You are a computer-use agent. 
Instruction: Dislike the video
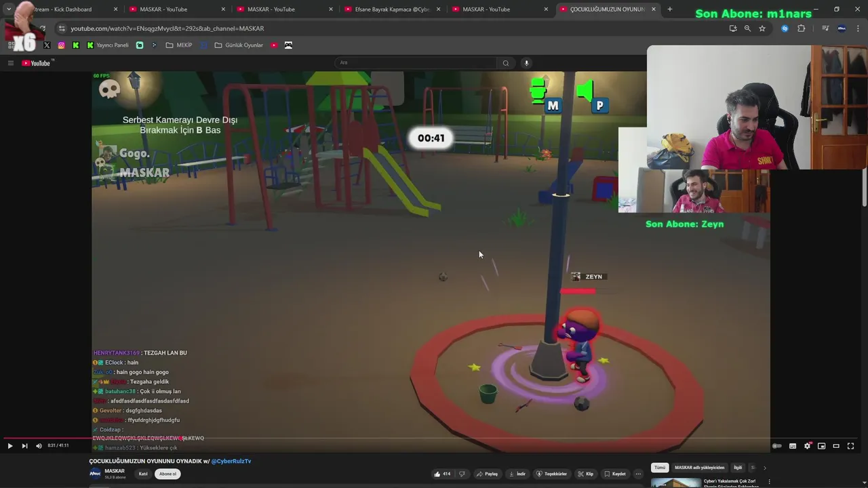(462, 474)
